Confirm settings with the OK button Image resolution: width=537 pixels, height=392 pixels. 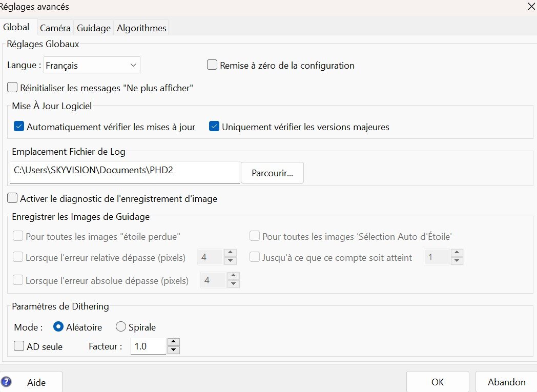(437, 382)
